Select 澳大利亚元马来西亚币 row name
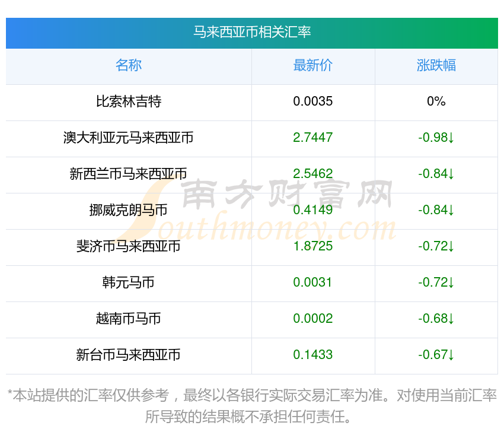Image resolution: width=504 pixels, height=435 pixels. (129, 138)
